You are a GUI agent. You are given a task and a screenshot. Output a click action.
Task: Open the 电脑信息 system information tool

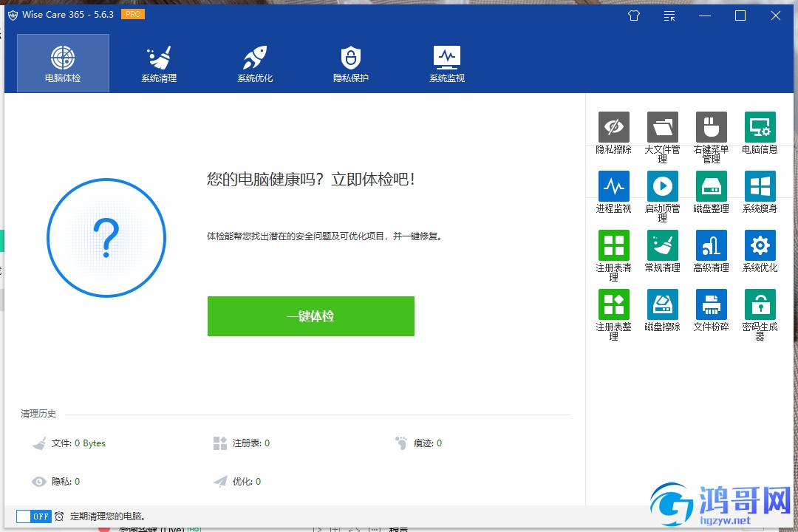(760, 132)
